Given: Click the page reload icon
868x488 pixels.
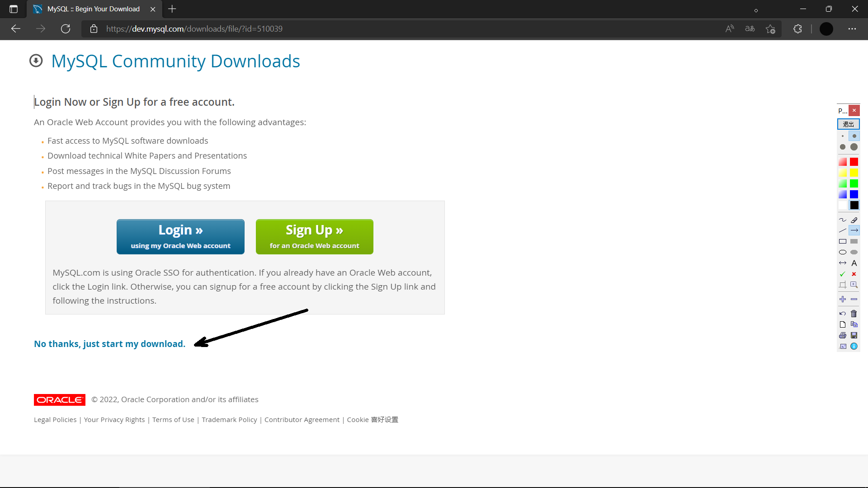Looking at the screenshot, I should 65,28.
